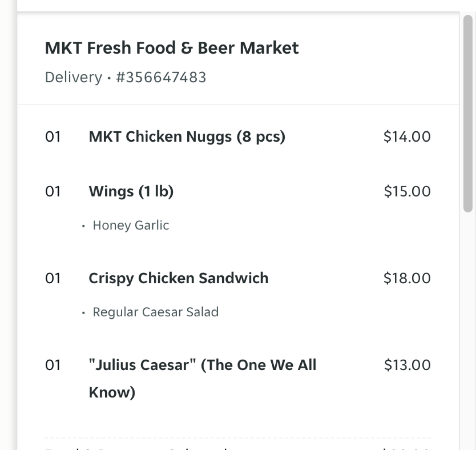Click the $18.00 price

click(407, 279)
